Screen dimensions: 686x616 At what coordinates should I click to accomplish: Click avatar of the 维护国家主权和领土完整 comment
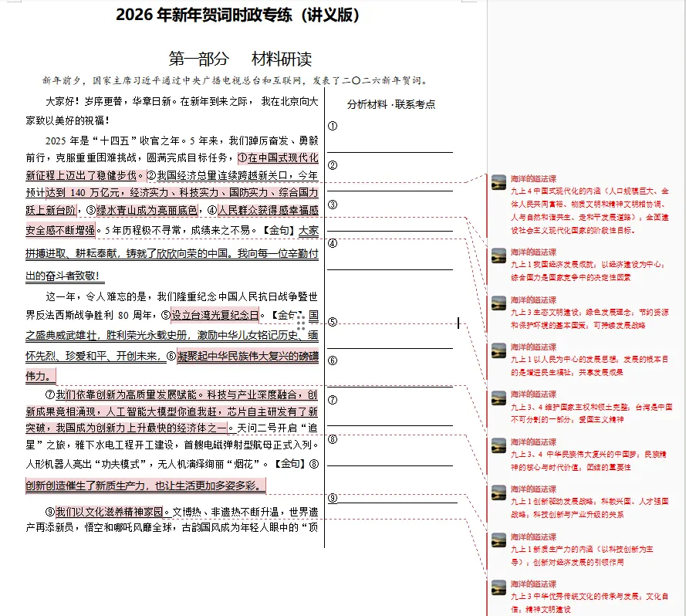coord(498,398)
